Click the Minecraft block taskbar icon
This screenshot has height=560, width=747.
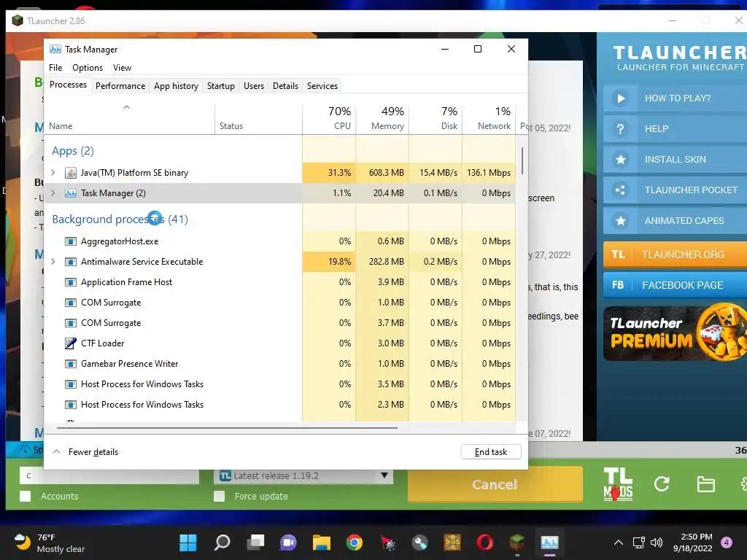pyautogui.click(x=517, y=542)
